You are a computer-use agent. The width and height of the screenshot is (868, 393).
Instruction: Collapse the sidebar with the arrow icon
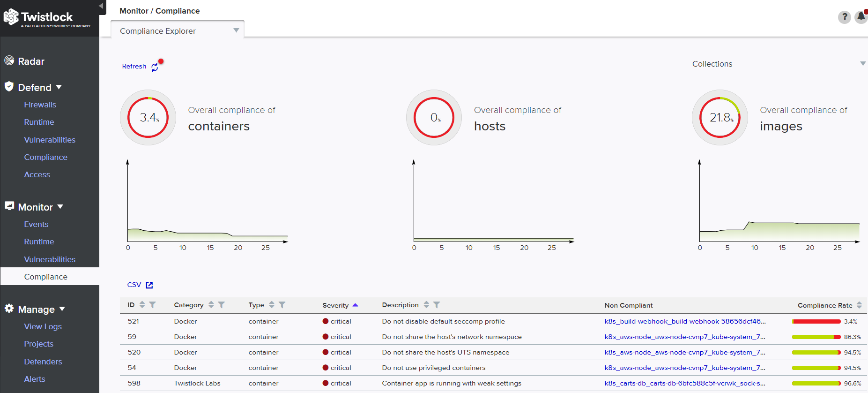[x=101, y=6]
